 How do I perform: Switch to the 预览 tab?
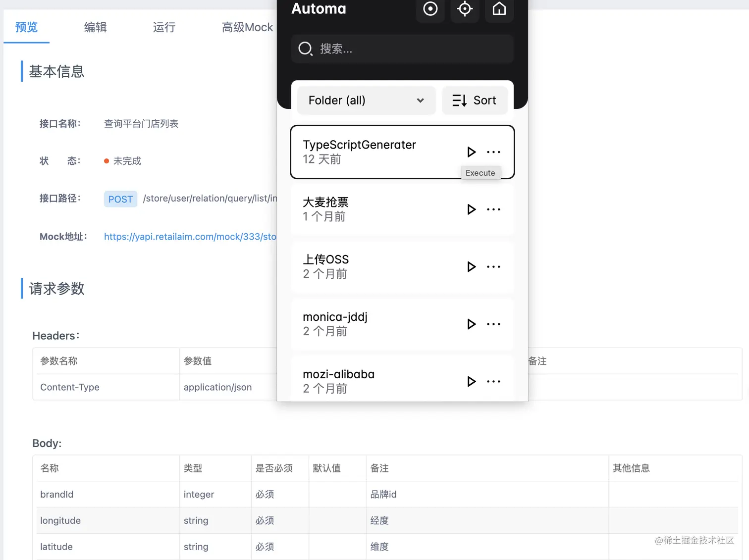click(x=26, y=27)
